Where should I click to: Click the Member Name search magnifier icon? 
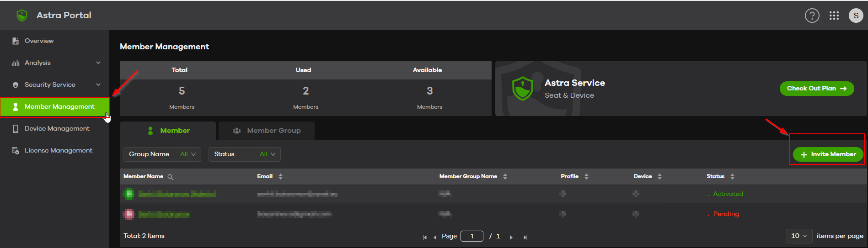coord(171,177)
